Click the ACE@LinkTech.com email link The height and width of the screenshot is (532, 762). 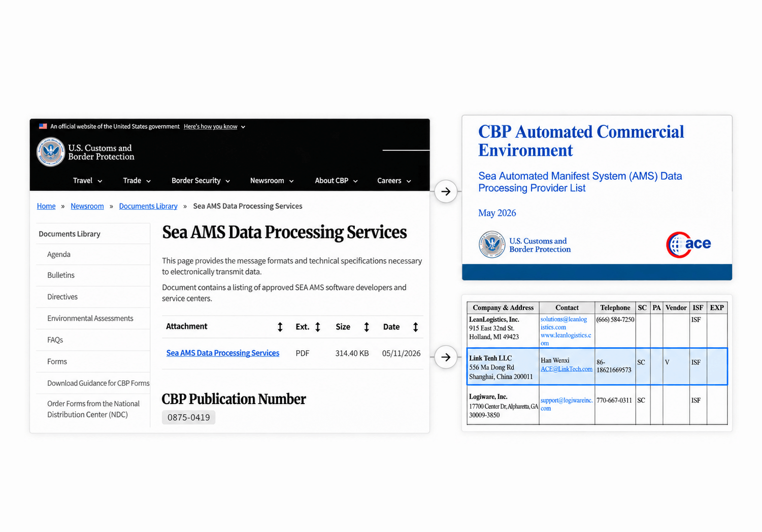click(x=567, y=369)
